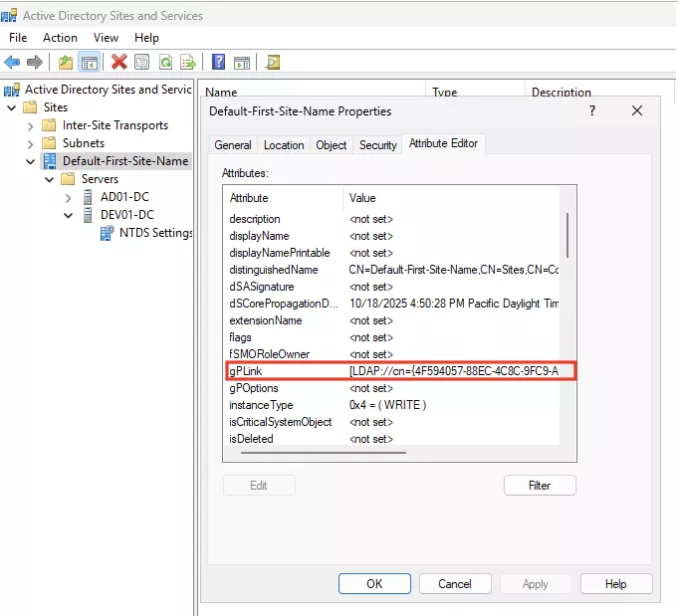
Task: Click the Export List toolbar icon
Action: coord(186,62)
